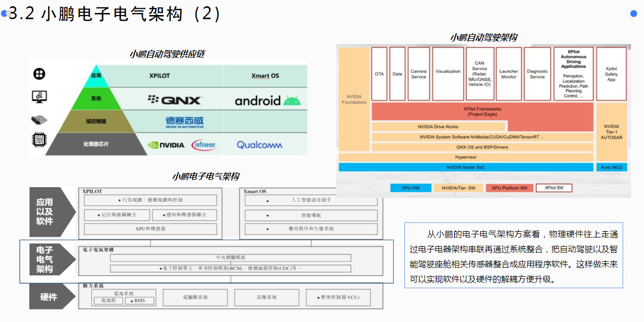Click the four-square application icon beside the pyramid
This screenshot has width=644, height=322.
pyautogui.click(x=39, y=74)
